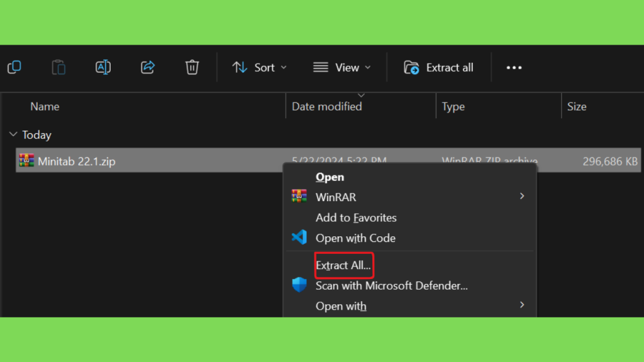Click the Copy icon in toolbar
The image size is (644, 362).
[14, 67]
